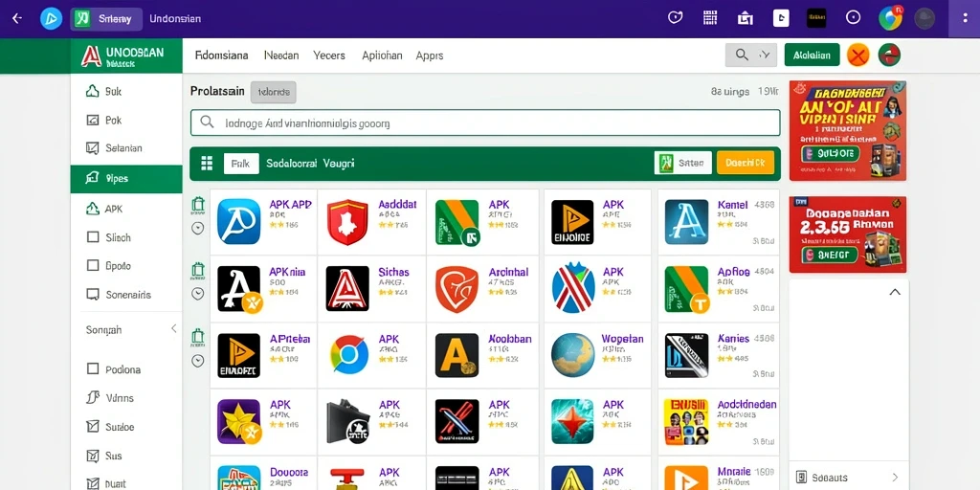The width and height of the screenshot is (980, 490).
Task: Expand the second row down-arrow circle
Action: point(197,294)
